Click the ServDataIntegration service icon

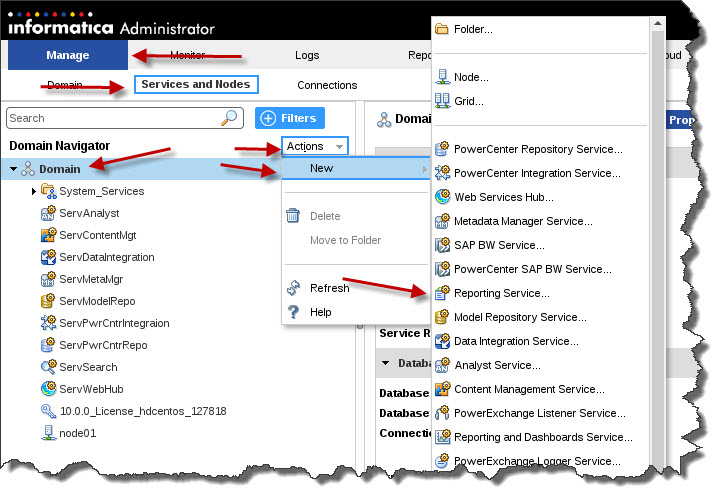point(48,257)
